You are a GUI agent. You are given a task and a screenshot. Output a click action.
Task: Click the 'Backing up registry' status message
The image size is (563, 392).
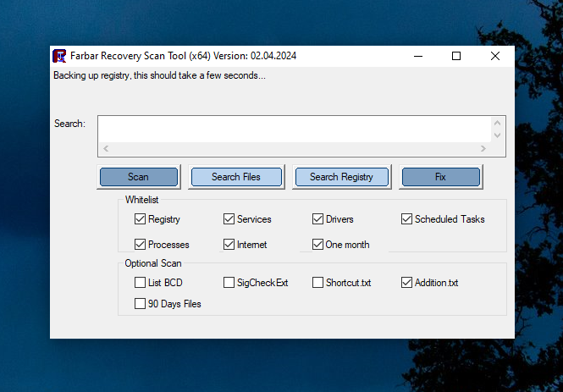(159, 75)
